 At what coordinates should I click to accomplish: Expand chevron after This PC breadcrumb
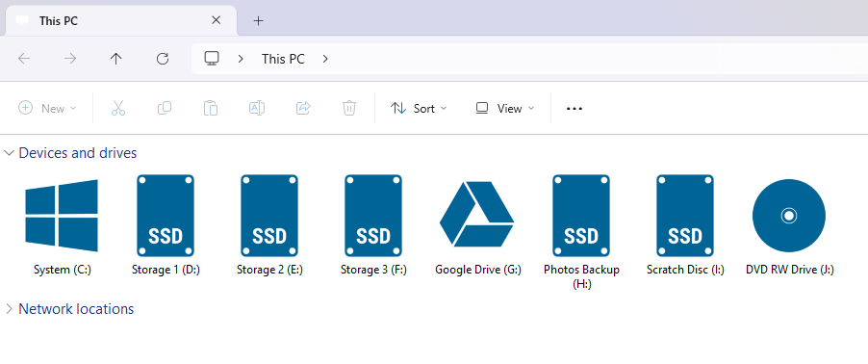[x=325, y=59]
